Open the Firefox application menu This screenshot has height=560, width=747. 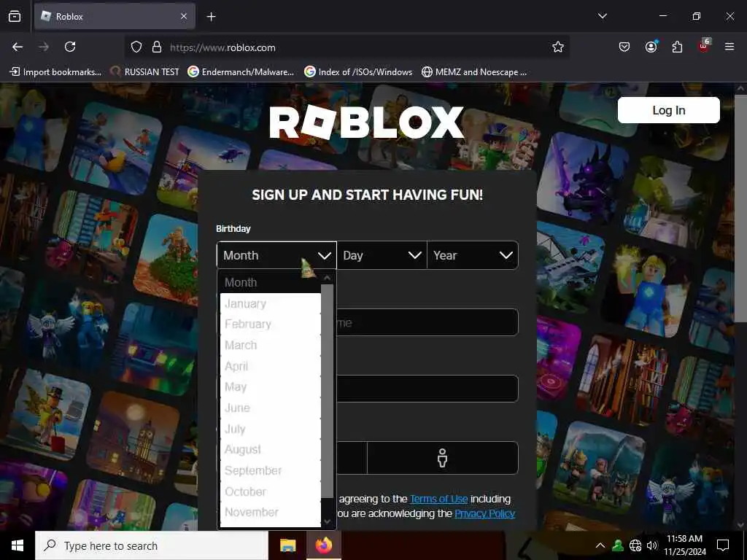(729, 47)
